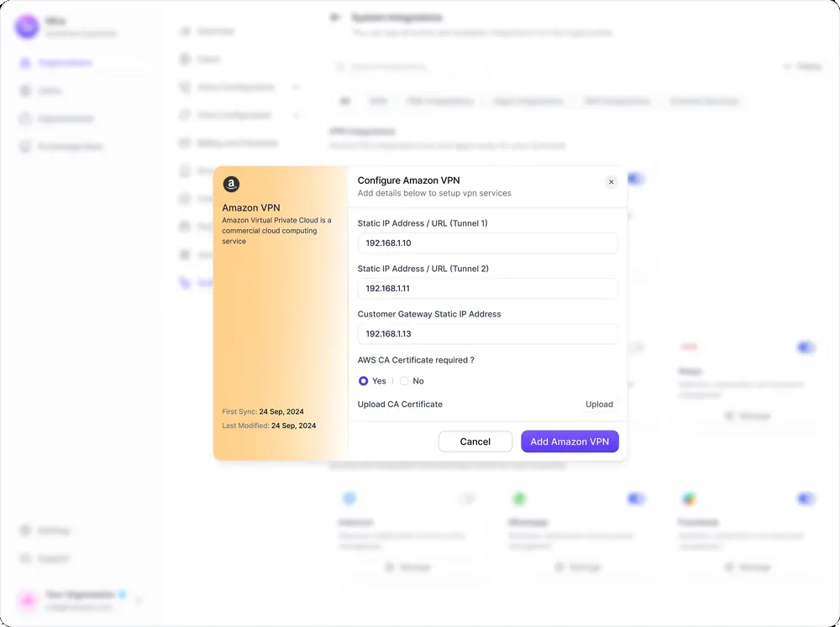Select the All tab in integration filters

tap(345, 102)
